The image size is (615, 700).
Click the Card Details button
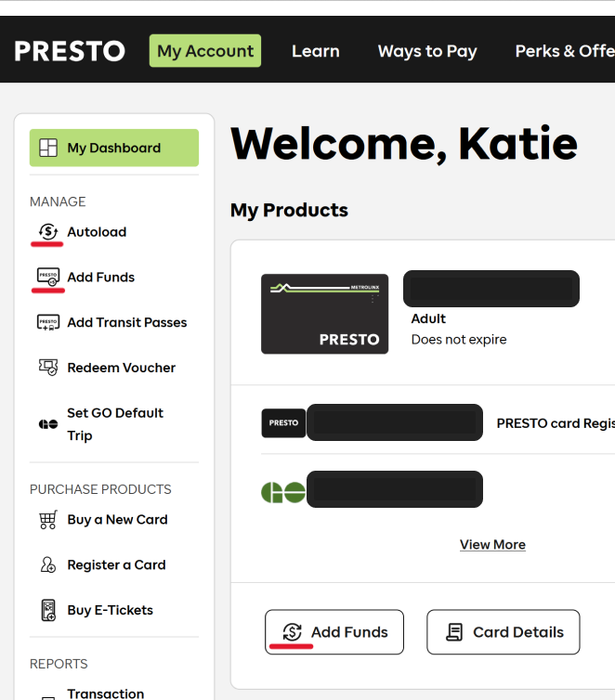(x=503, y=632)
